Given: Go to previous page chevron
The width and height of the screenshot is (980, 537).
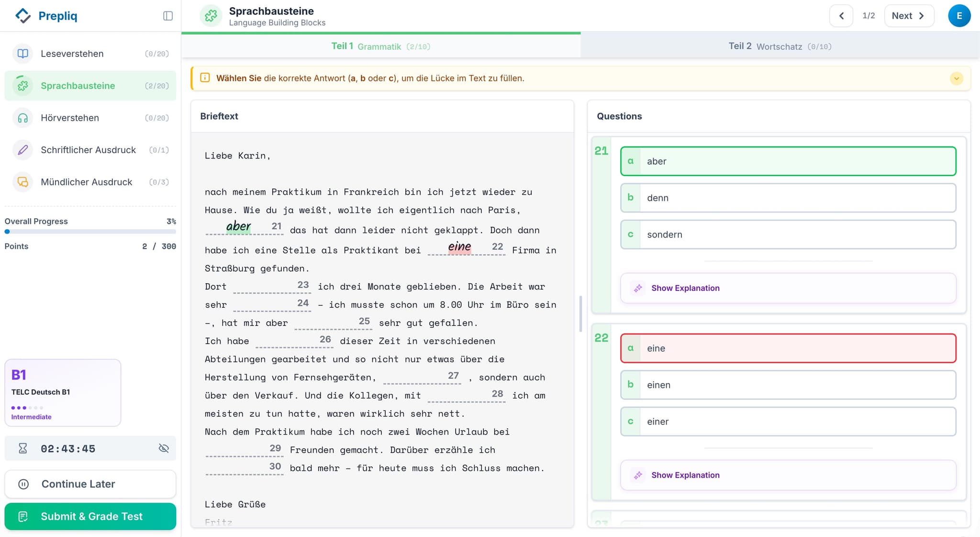Looking at the screenshot, I should [x=841, y=16].
